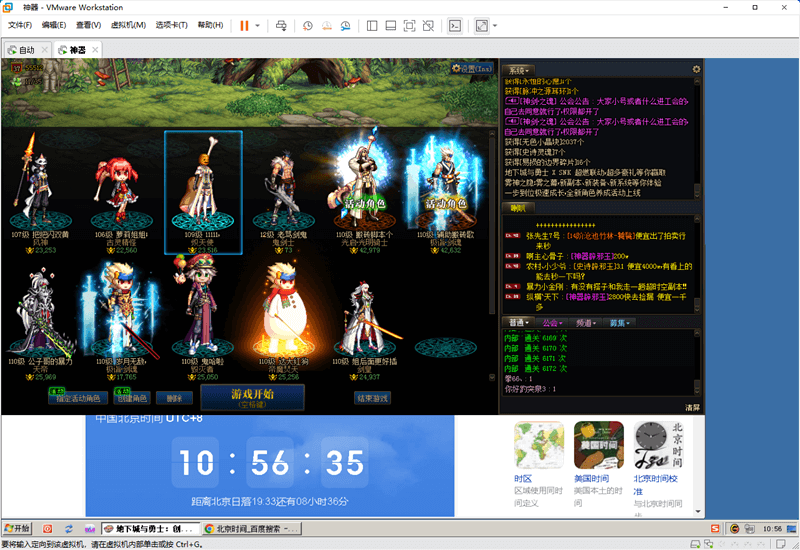Screen dimensions: 800x550
Task: Open the 时区 link in browser
Action: point(523,479)
